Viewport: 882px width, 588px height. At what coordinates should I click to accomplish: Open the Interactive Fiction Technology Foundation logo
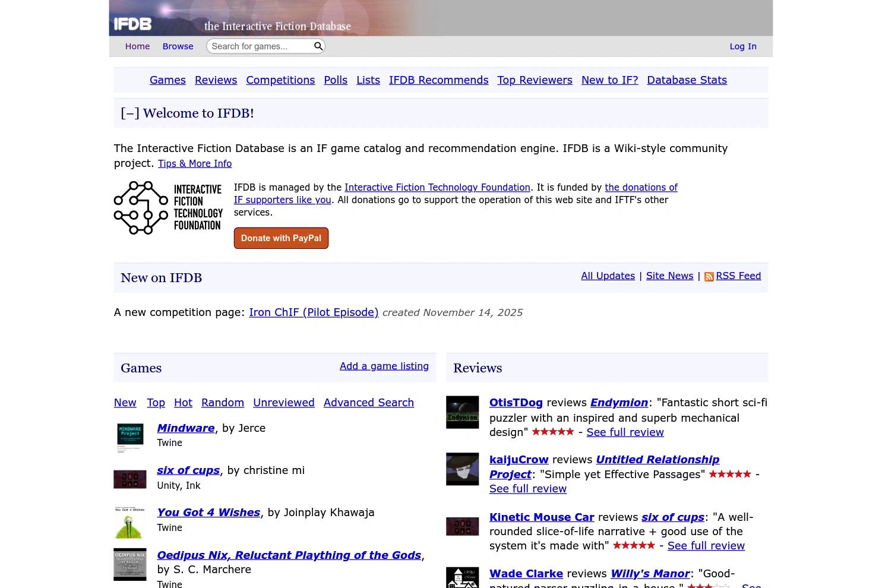168,208
